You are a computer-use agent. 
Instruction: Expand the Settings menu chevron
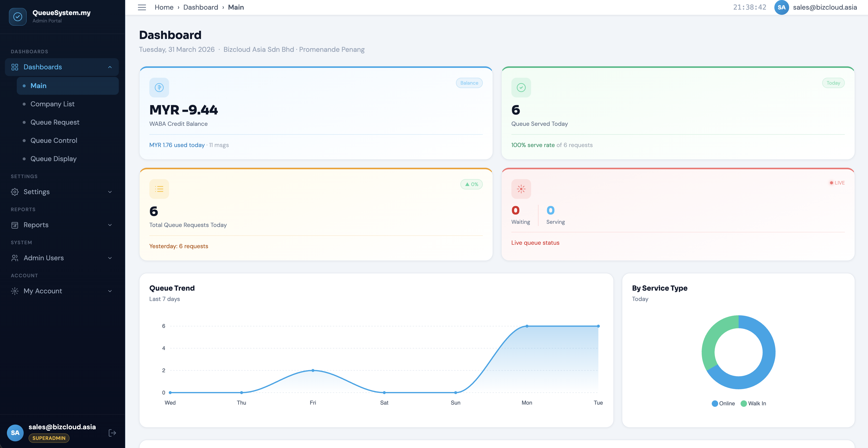[x=110, y=192]
